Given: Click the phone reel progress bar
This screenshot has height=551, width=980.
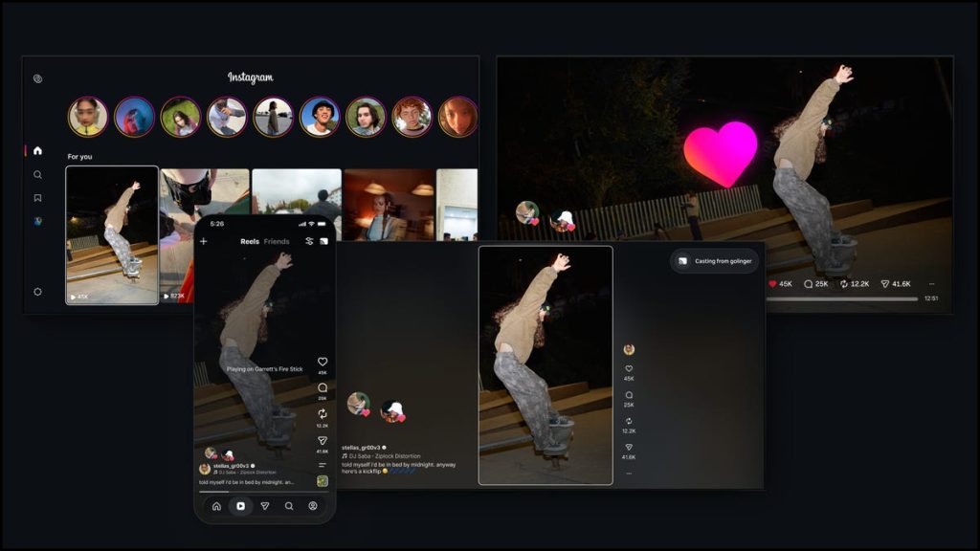Looking at the screenshot, I should (x=264, y=492).
